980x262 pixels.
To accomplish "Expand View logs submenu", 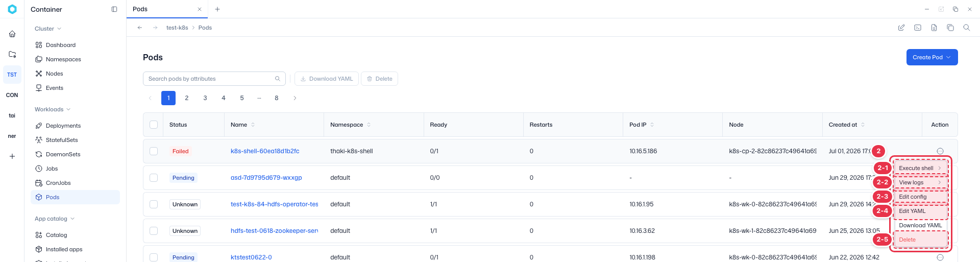I will 921,182.
